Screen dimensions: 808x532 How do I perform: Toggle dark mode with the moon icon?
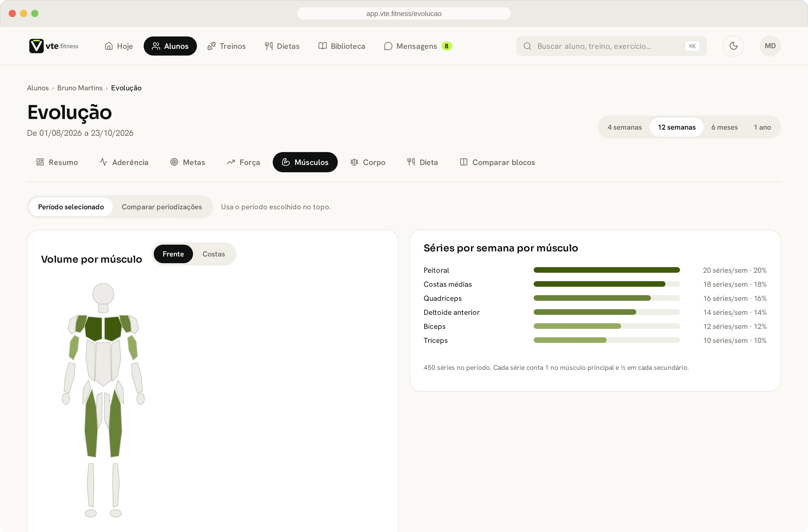[733, 46]
